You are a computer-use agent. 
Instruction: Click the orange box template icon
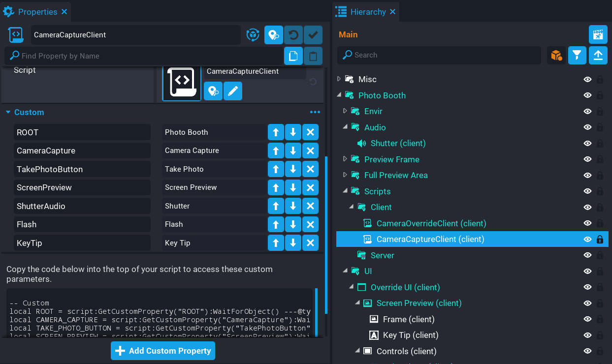[556, 55]
